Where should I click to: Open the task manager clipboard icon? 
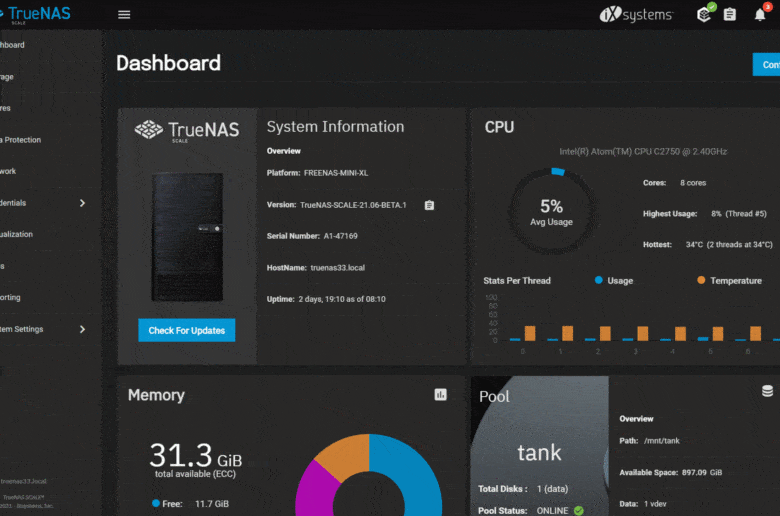[729, 14]
